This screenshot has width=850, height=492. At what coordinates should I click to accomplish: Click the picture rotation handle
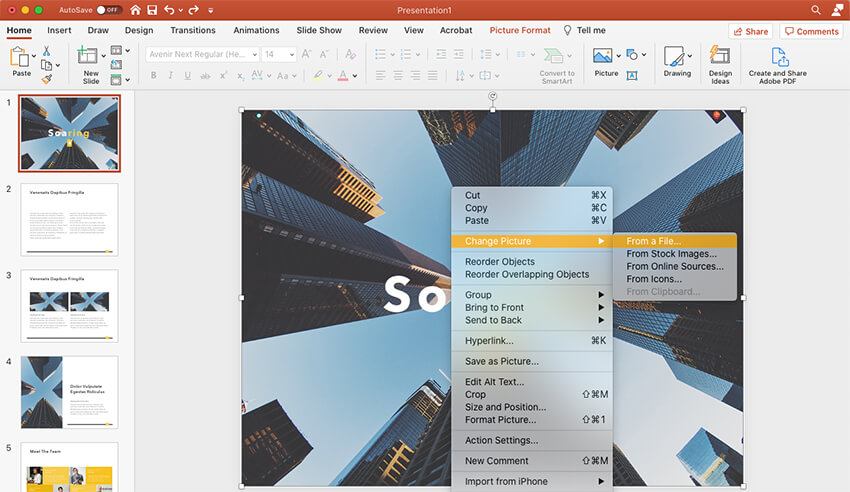pyautogui.click(x=492, y=96)
